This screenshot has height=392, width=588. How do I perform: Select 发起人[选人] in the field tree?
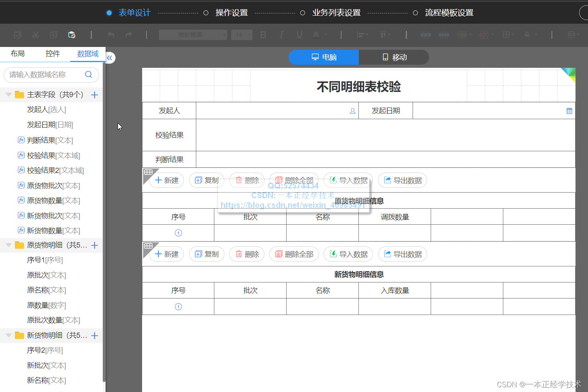point(47,110)
